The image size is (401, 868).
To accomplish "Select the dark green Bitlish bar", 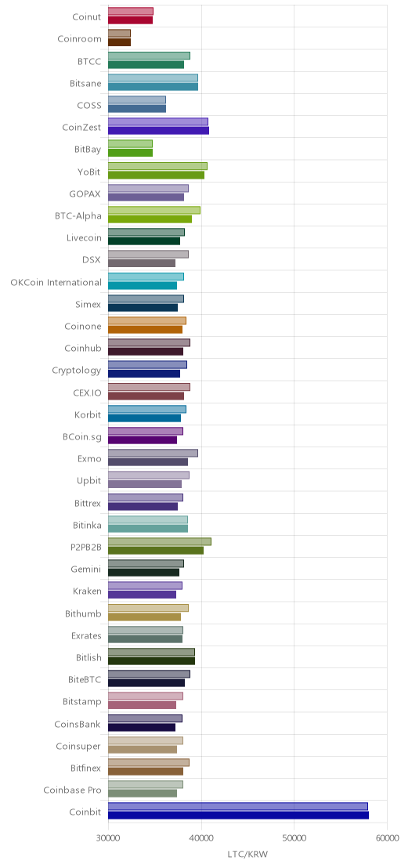I will tap(152, 660).
